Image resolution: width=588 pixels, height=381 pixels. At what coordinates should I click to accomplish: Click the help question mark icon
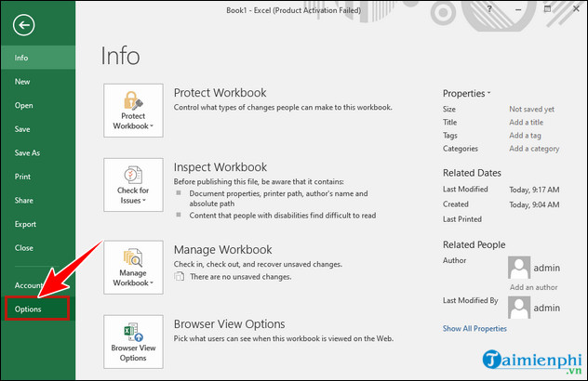pos(489,9)
